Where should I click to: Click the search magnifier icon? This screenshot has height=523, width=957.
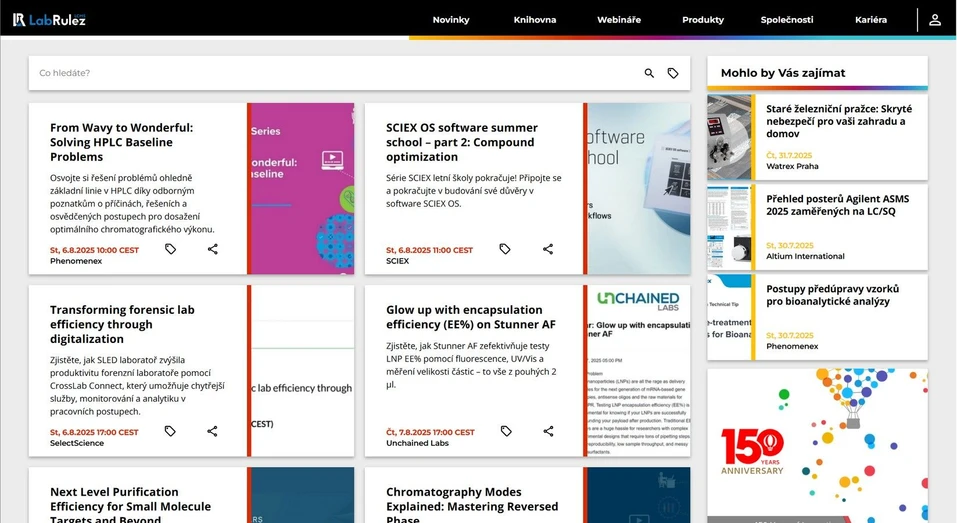pos(649,73)
